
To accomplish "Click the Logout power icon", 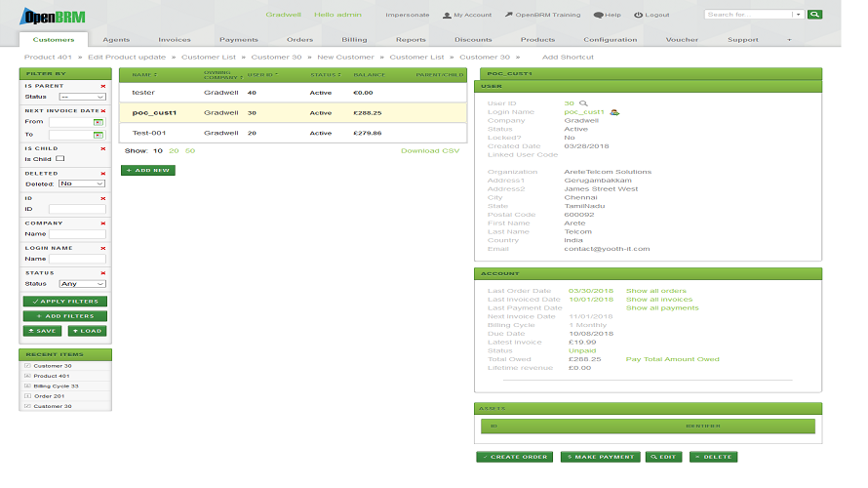I will (x=638, y=16).
